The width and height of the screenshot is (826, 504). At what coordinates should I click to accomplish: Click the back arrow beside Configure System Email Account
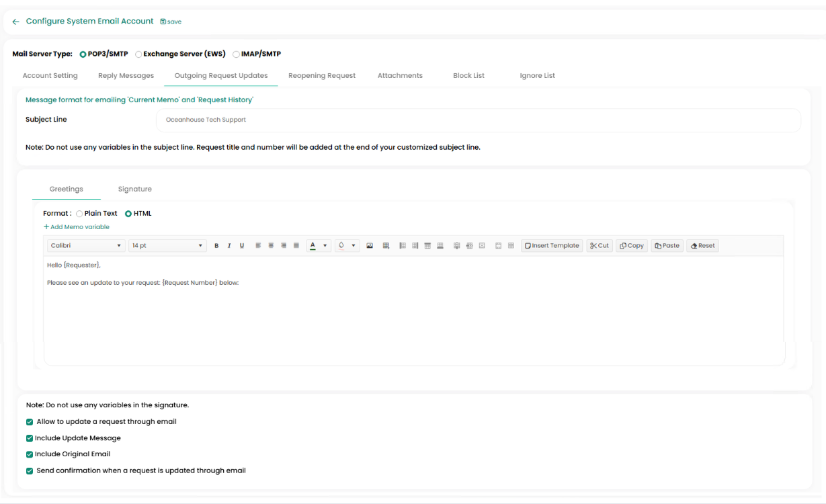tap(15, 22)
